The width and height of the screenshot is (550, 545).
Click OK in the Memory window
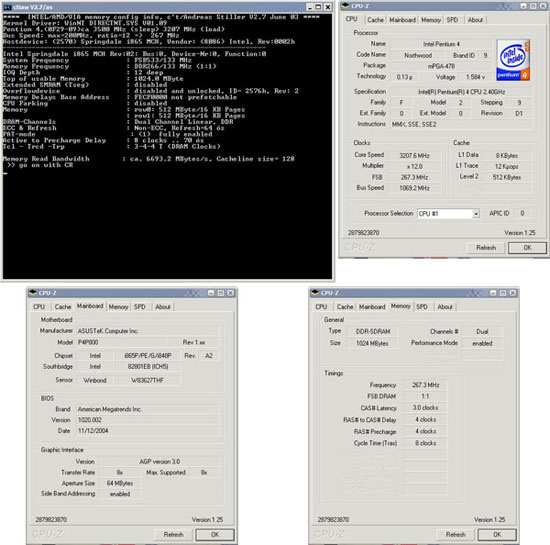point(497,534)
